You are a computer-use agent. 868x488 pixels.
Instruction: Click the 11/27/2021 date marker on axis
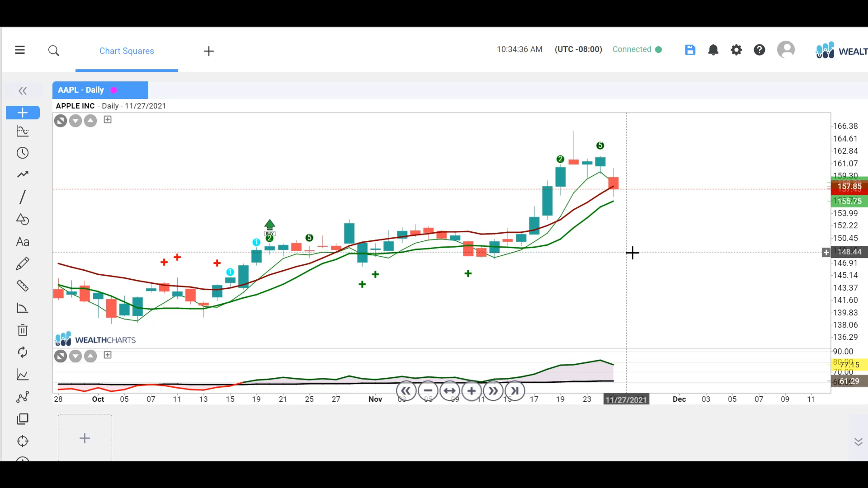click(626, 399)
